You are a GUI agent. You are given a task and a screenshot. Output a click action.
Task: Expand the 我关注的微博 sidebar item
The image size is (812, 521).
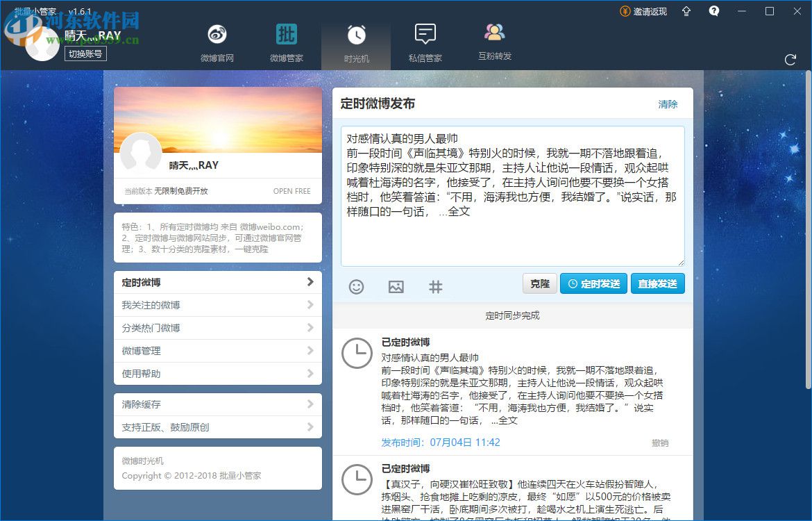point(217,304)
